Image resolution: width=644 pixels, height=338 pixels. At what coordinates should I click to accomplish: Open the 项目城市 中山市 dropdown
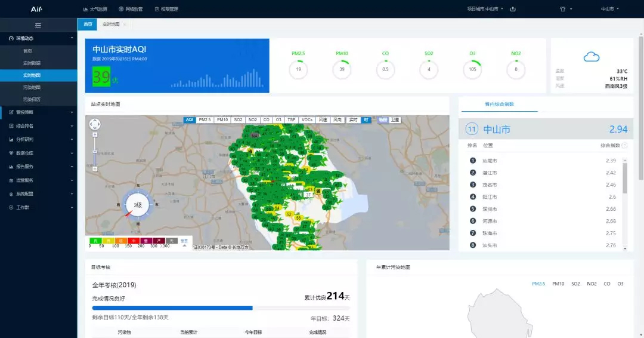click(x=485, y=9)
